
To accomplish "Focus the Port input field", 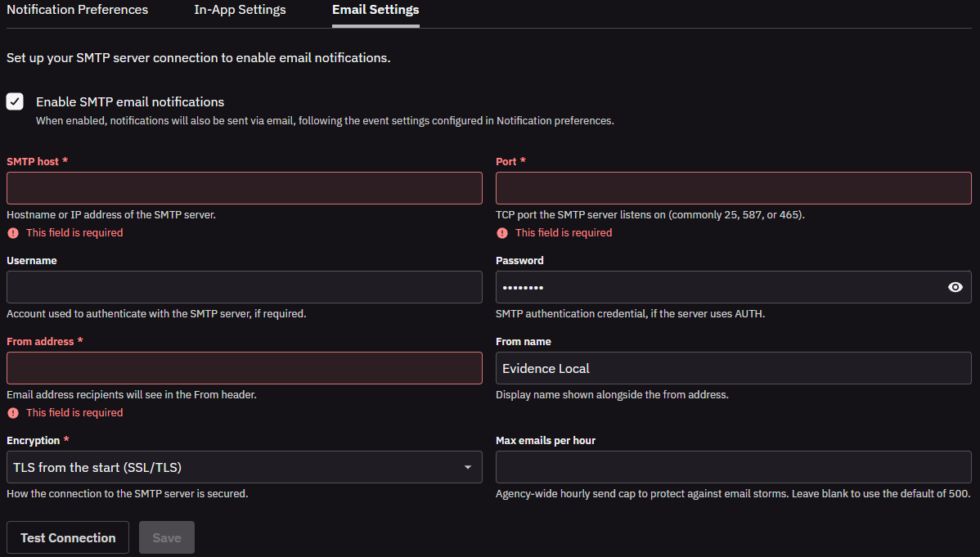I will (x=733, y=188).
